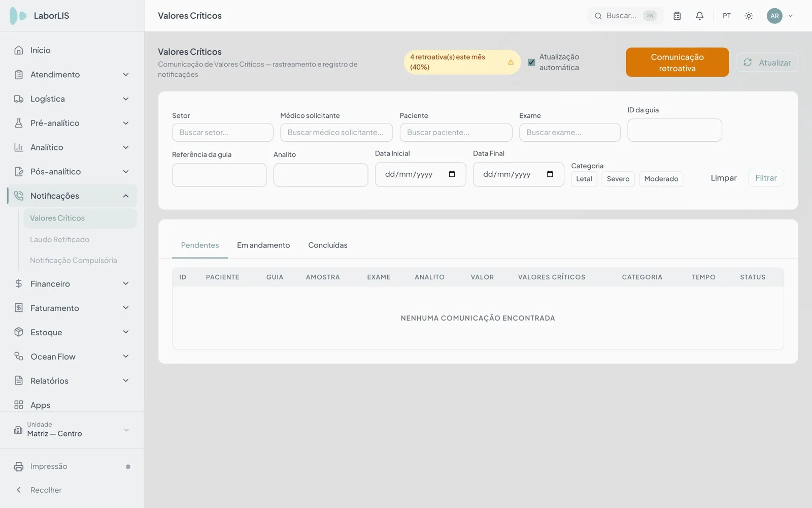Viewport: 812px width, 508px height.
Task: Click the CATEGORIA column header
Action: pos(642,277)
